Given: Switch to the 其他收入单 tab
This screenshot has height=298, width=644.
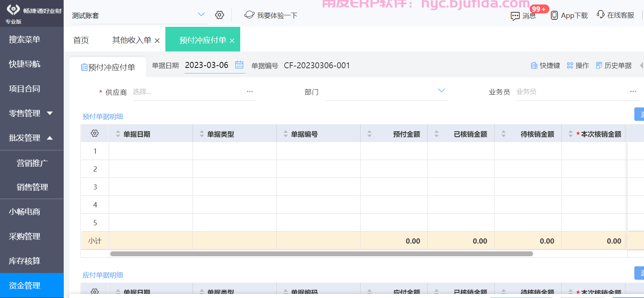Looking at the screenshot, I should click(x=132, y=40).
